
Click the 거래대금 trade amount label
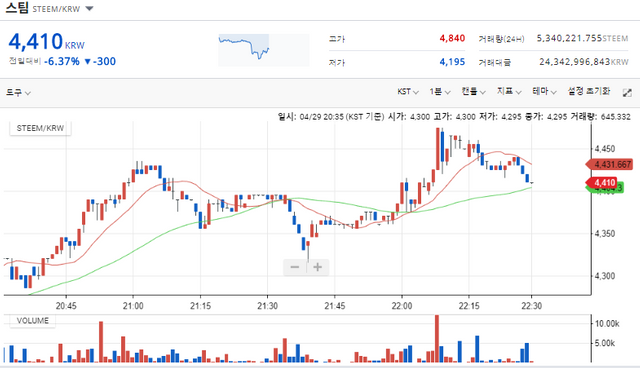click(x=494, y=63)
